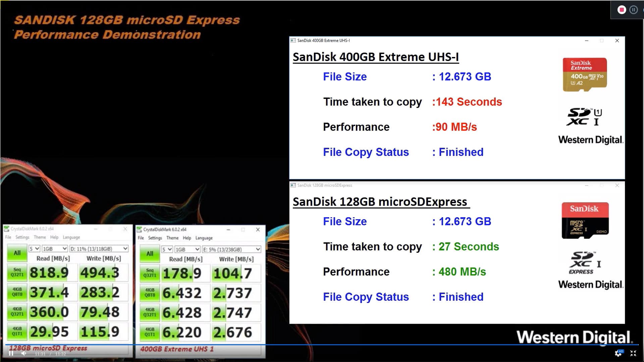Pause the screen recording overlay
The image size is (644, 362).
click(633, 10)
